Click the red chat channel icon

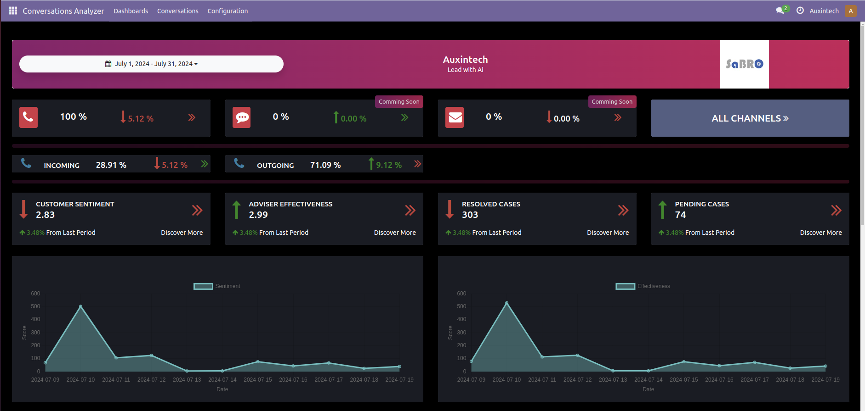[242, 118]
